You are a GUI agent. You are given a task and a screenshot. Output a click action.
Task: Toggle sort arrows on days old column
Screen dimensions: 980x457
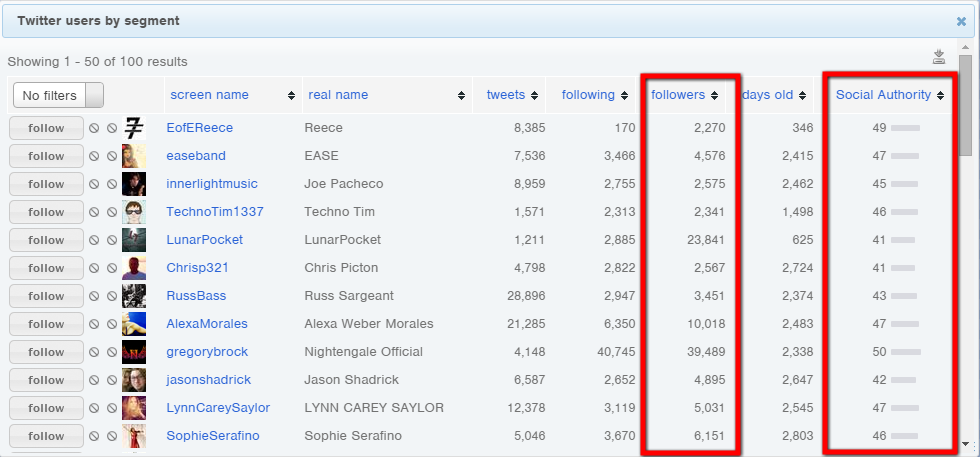point(802,96)
